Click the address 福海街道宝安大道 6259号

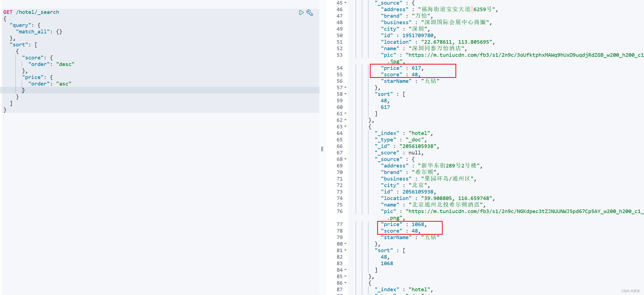(457, 9)
